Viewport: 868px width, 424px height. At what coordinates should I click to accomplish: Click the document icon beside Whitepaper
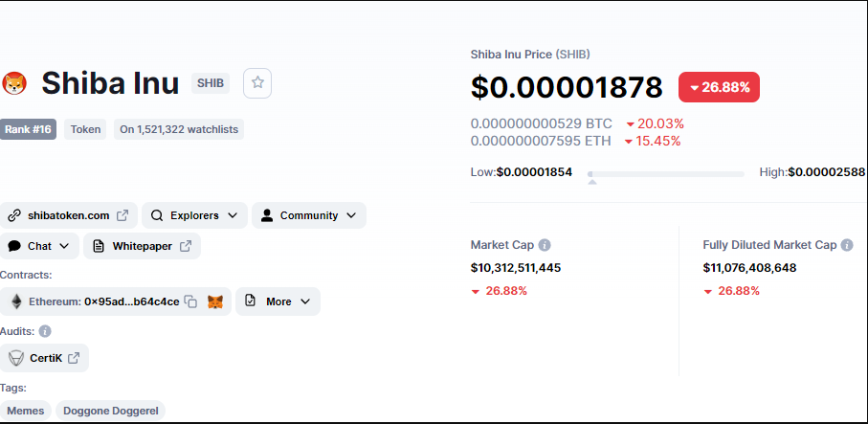(x=99, y=246)
